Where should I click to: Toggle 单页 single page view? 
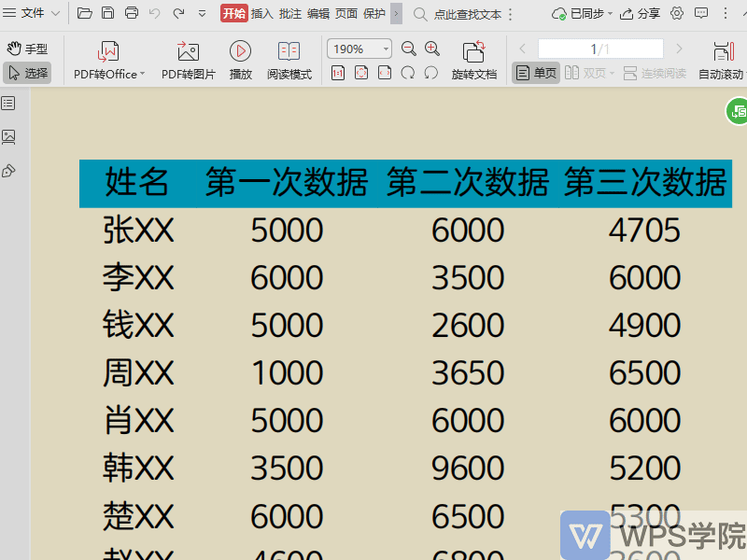(535, 72)
